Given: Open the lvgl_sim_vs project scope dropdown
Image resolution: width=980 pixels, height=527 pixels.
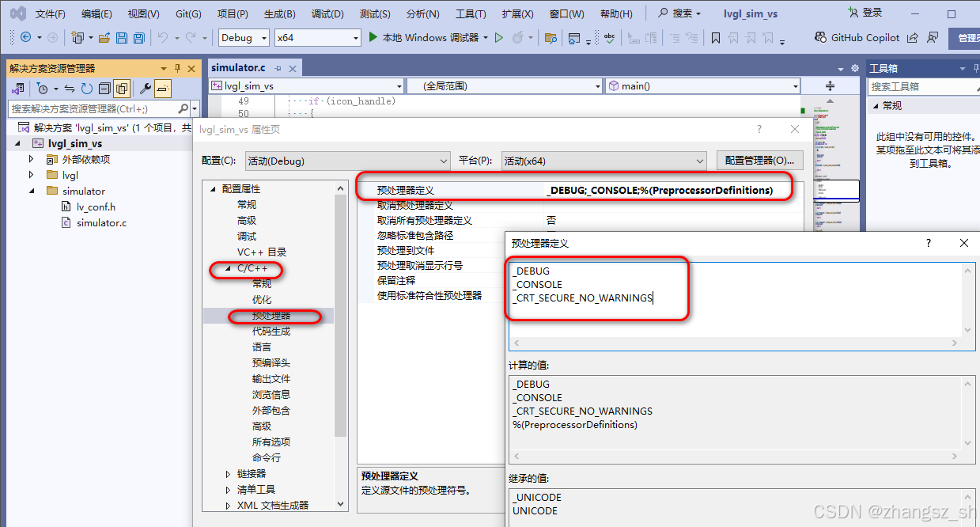Looking at the screenshot, I should point(307,85).
